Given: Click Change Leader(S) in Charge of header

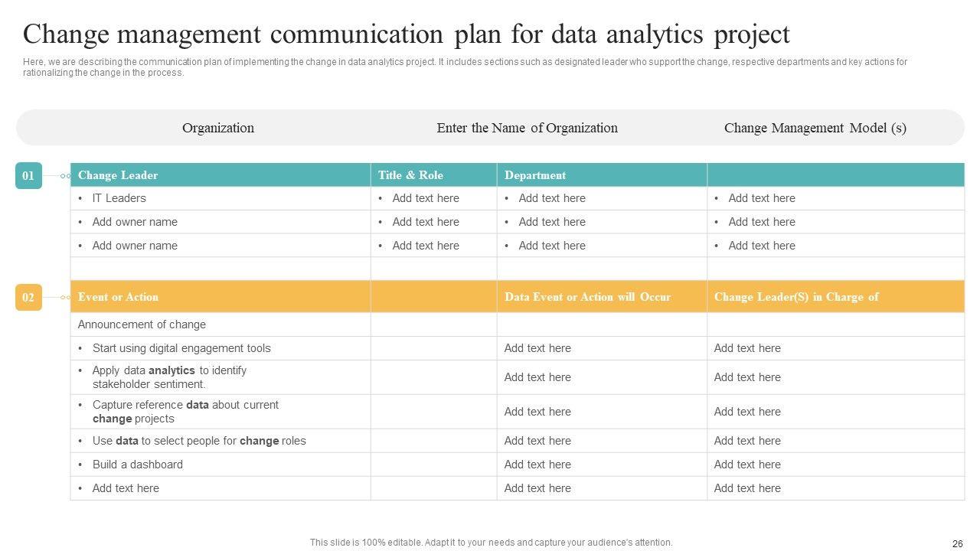Looking at the screenshot, I should point(796,297).
